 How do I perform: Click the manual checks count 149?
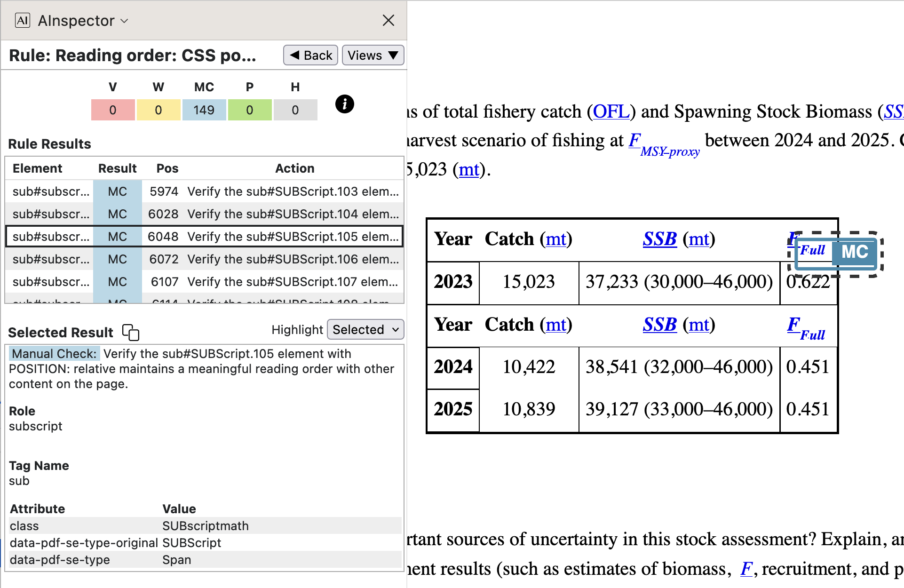[204, 110]
